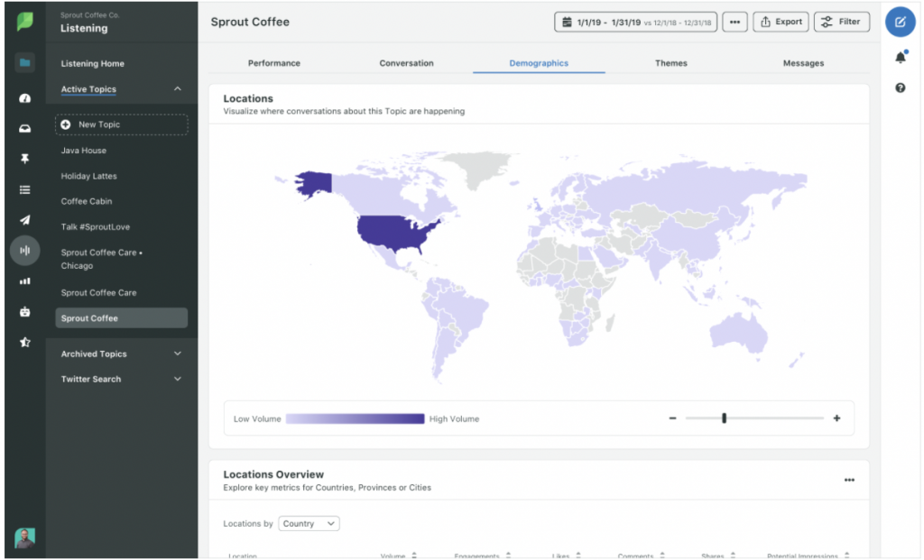Image resolution: width=924 pixels, height=560 pixels.
Task: Collapse the Active Topics section chevron
Action: point(178,89)
